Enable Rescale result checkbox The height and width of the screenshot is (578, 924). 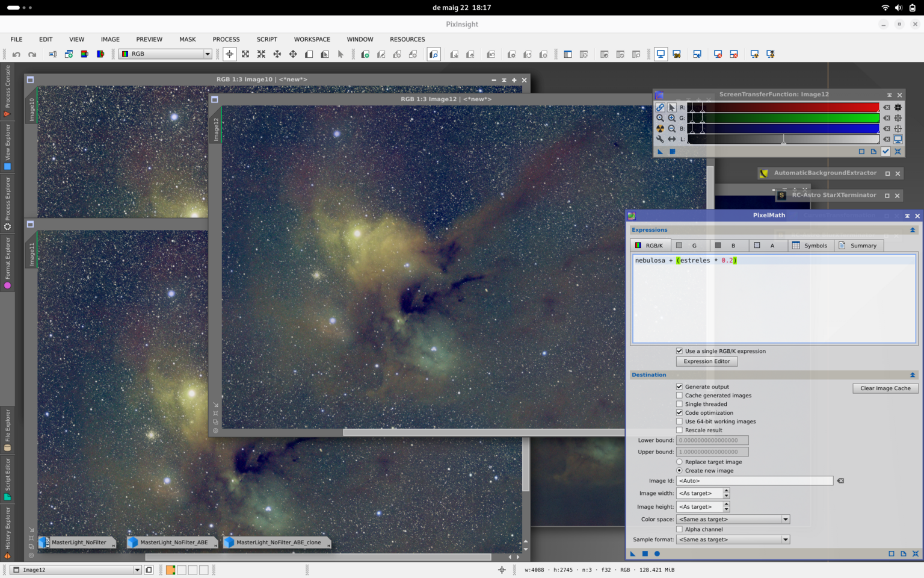tap(679, 430)
